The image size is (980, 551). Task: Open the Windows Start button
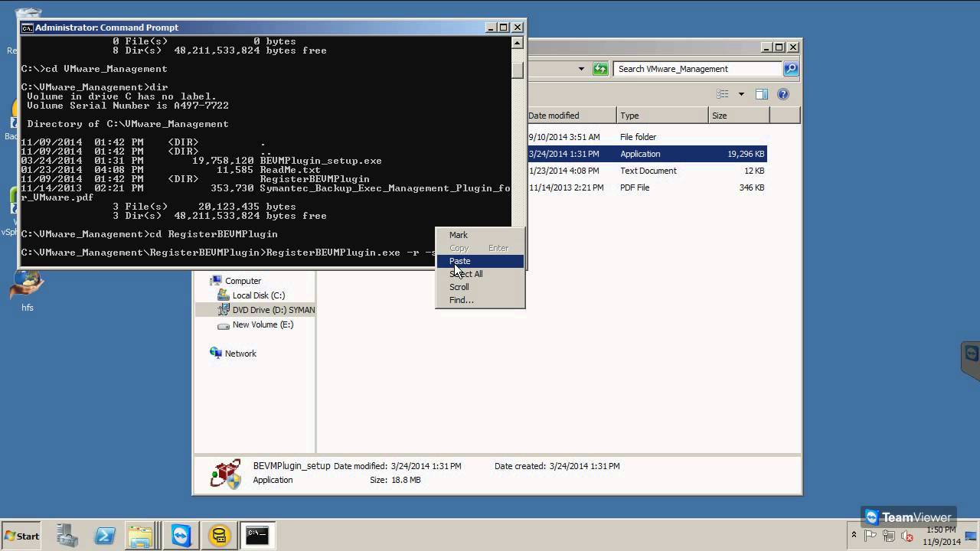click(x=21, y=536)
